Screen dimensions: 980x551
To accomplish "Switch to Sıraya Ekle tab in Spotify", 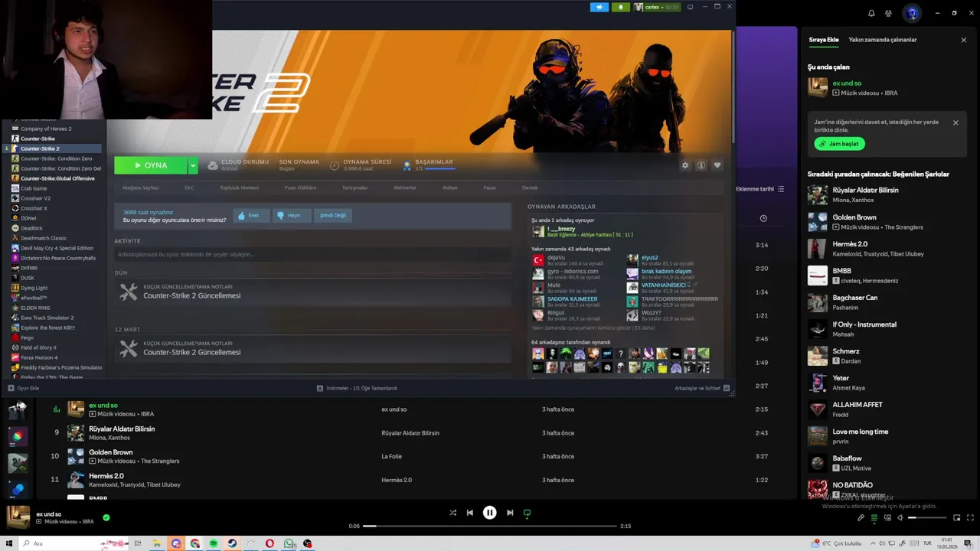I will point(824,40).
